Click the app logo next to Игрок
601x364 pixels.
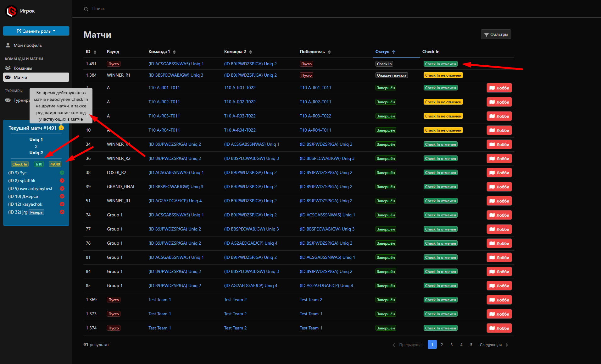11,11
